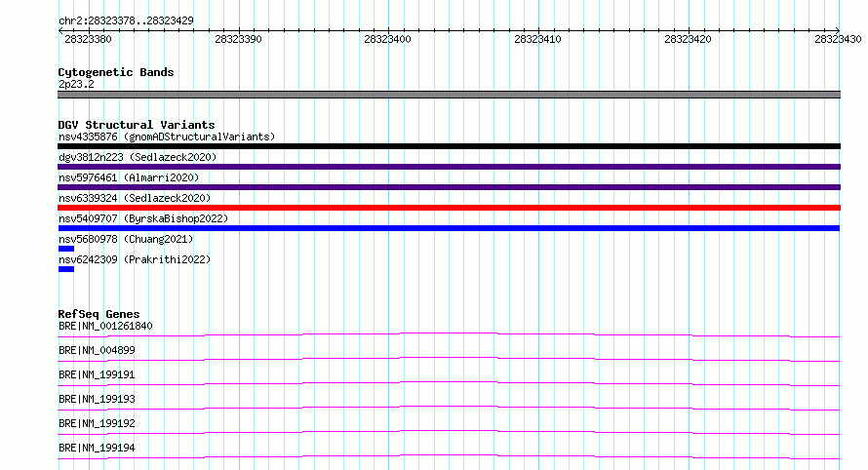Viewport: 868px width, 470px height.
Task: Open transcript BRE|NM_199193
Action: pyautogui.click(x=97, y=399)
